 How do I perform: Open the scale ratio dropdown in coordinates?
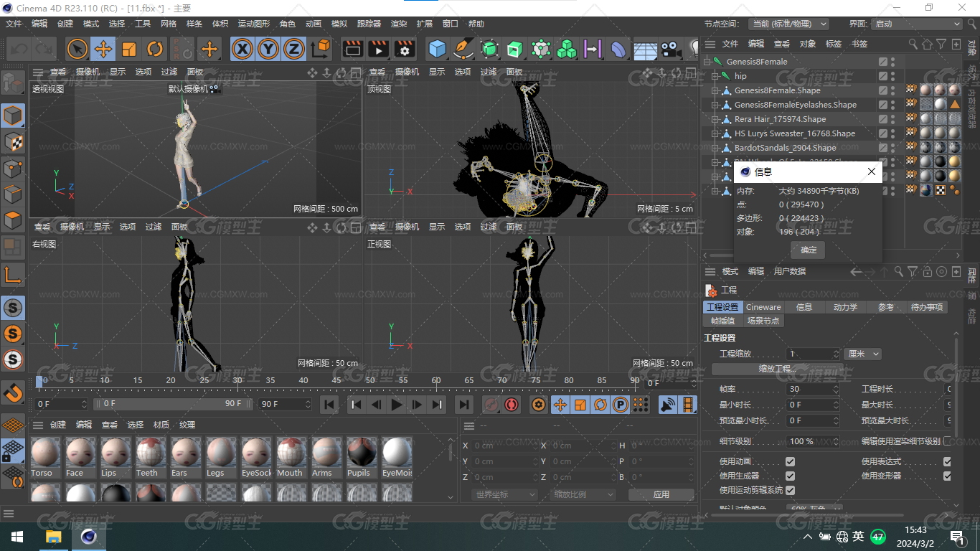pos(584,494)
